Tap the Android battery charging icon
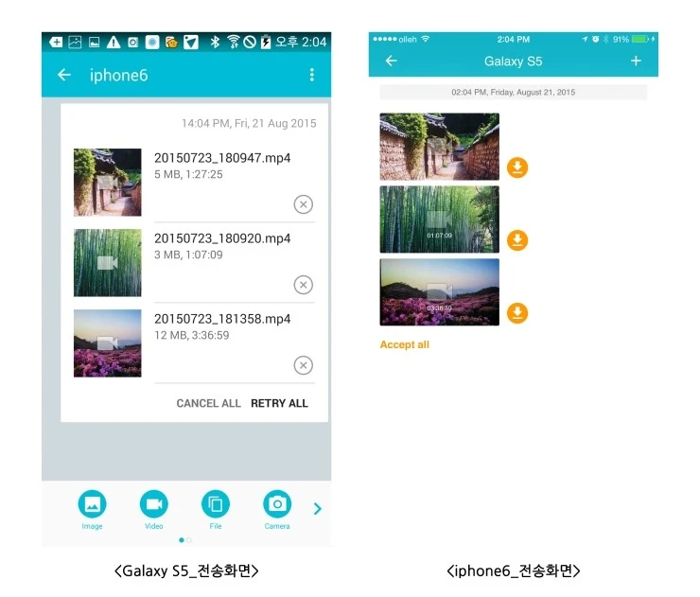The image size is (700, 597). [x=266, y=42]
